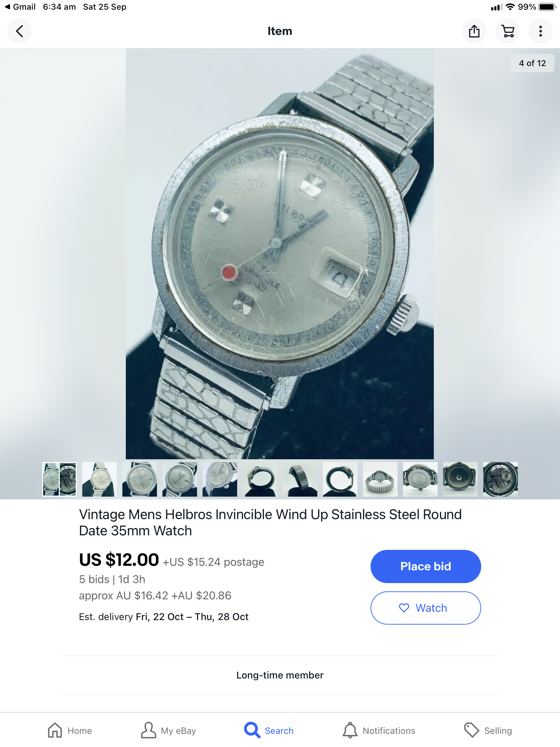
Task: Open the main watch photo fullscreen
Action: [x=280, y=253]
